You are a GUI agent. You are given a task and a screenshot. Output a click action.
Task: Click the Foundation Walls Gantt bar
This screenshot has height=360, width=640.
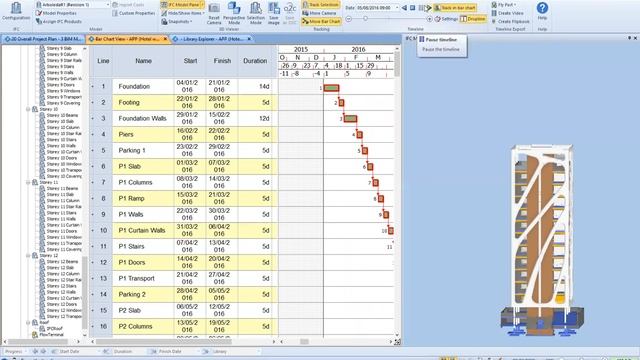(350, 119)
